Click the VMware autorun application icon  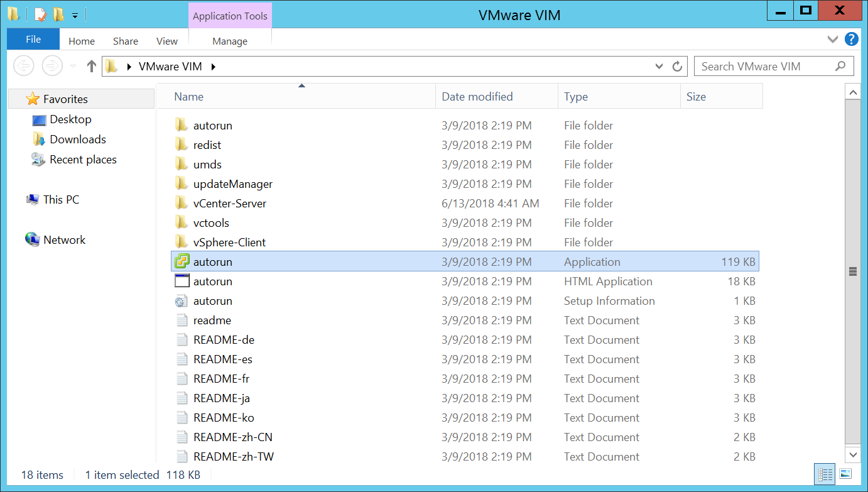click(182, 261)
